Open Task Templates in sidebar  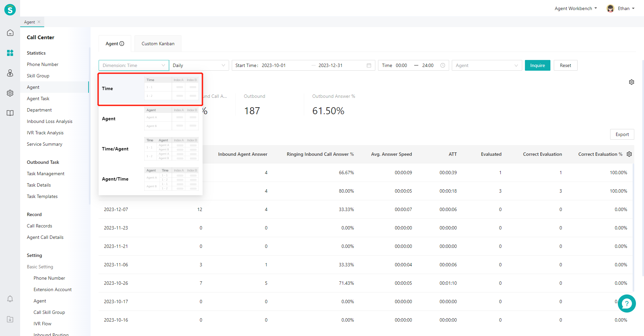tap(42, 196)
